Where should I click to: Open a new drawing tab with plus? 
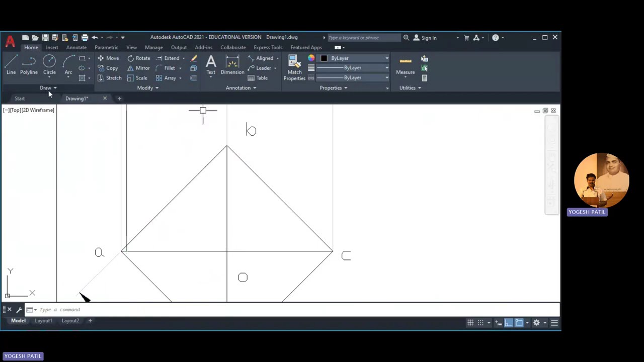(x=119, y=99)
